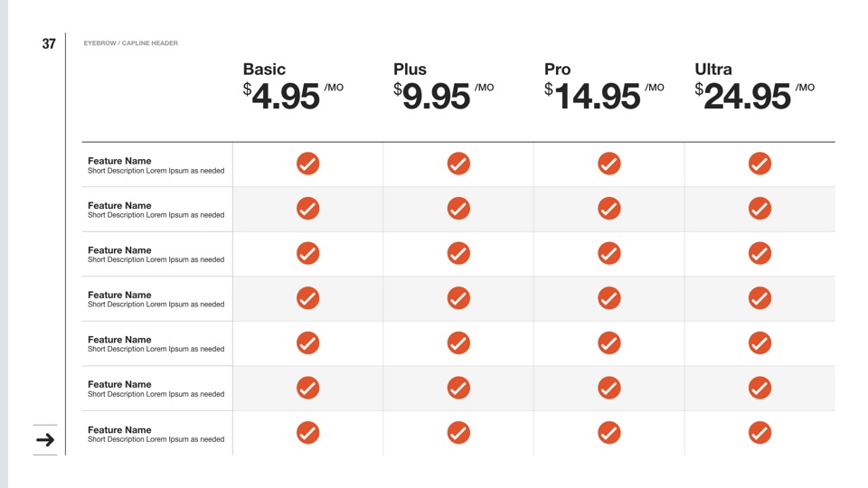This screenshot has height=488, width=868.
Task: Select the Plus plan heading
Action: click(410, 70)
